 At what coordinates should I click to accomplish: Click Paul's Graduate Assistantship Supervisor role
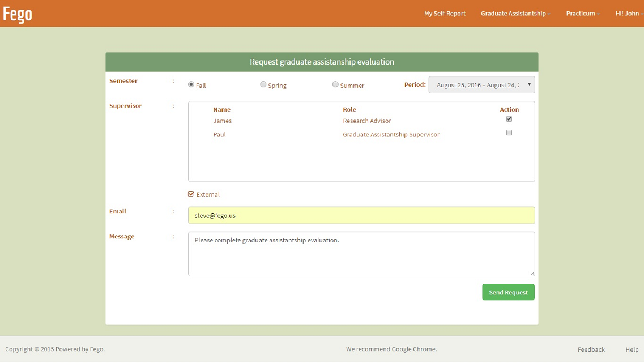click(391, 135)
